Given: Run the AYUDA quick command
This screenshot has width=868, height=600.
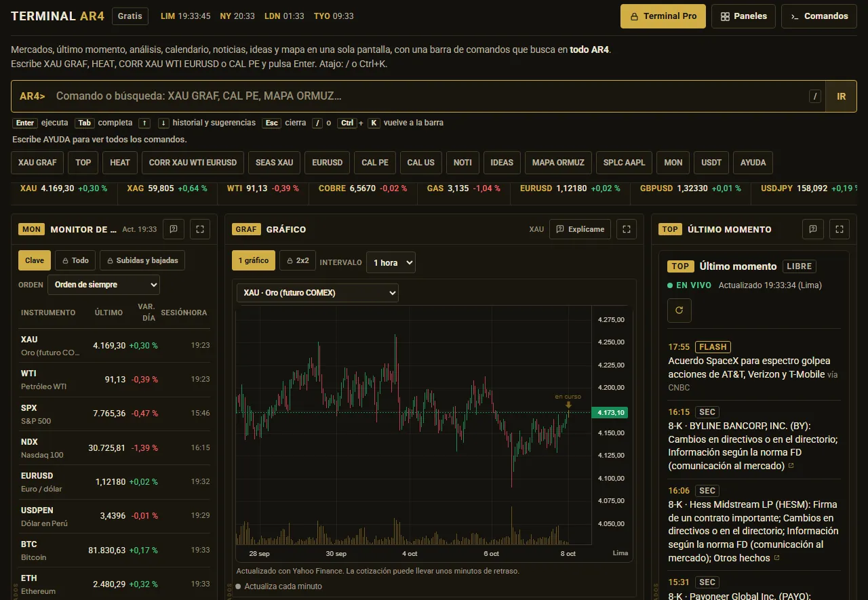Looking at the screenshot, I should [x=753, y=163].
